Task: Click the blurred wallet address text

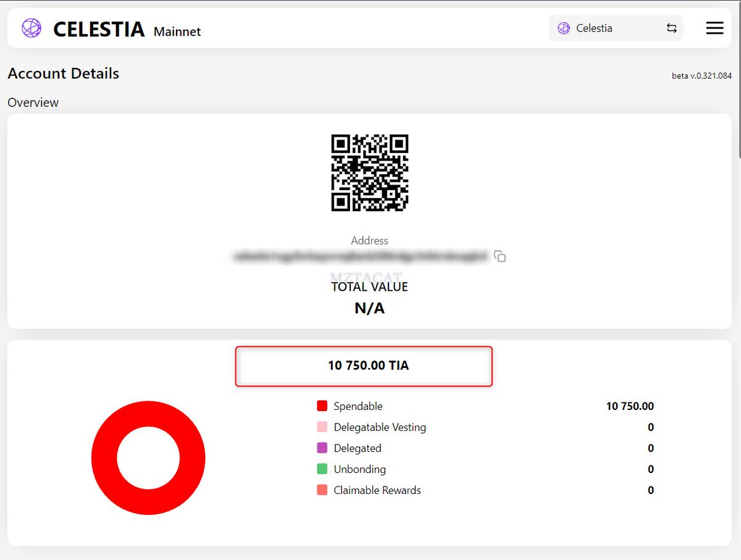Action: [361, 256]
